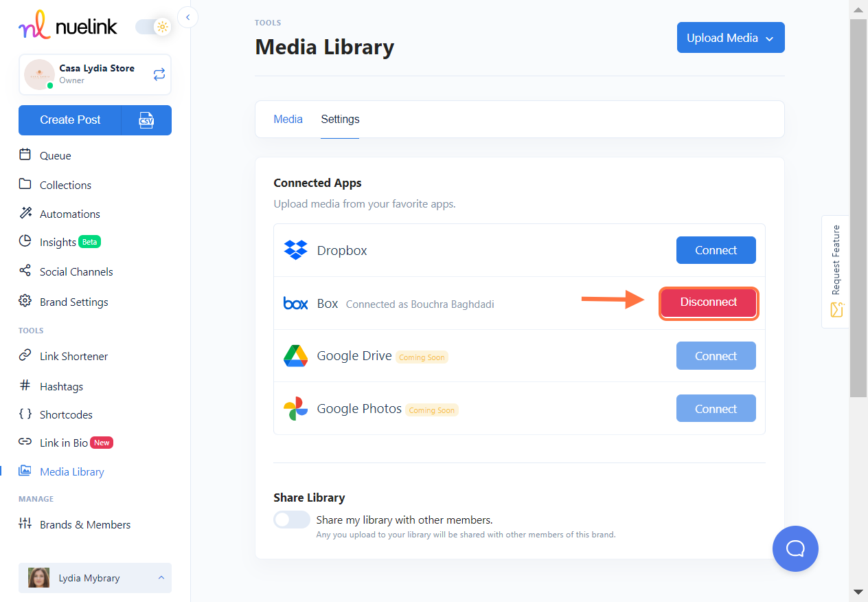This screenshot has width=868, height=602.
Task: Click the Beta badge beside Insights
Action: tap(90, 242)
